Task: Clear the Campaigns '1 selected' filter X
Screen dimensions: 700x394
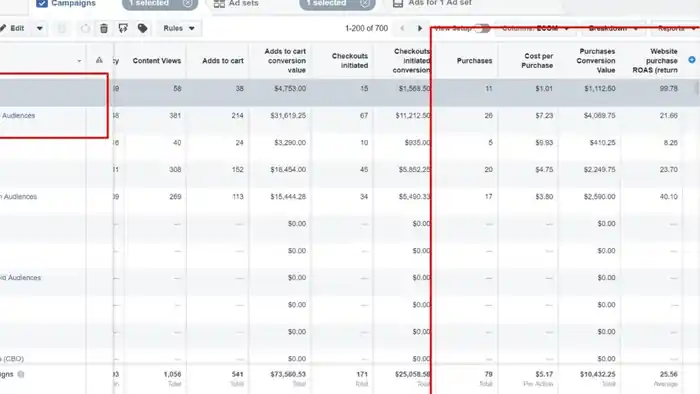Action: 188,3
